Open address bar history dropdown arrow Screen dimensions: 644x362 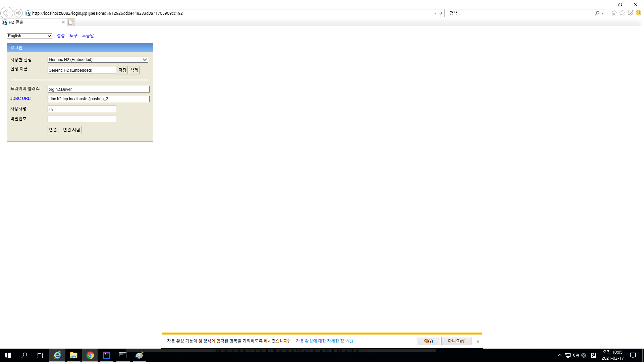tap(435, 13)
